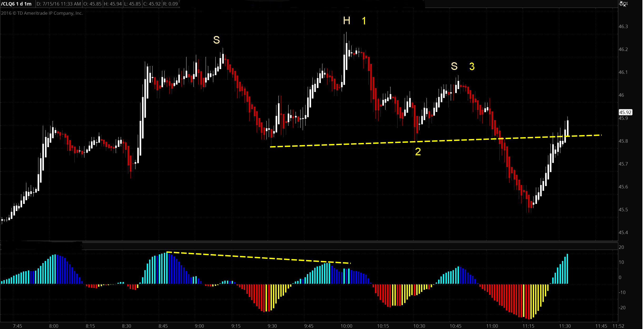Click the 11:15 time axis label

pos(528,326)
